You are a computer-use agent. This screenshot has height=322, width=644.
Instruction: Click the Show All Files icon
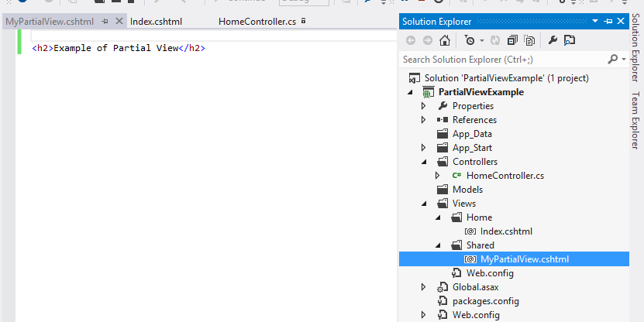click(529, 40)
